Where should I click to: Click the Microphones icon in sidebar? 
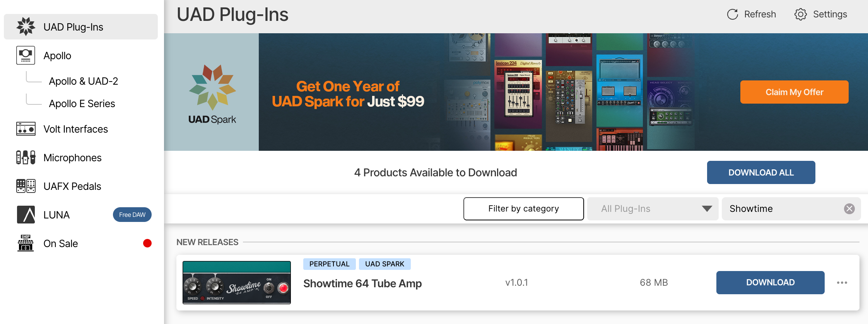pos(26,157)
